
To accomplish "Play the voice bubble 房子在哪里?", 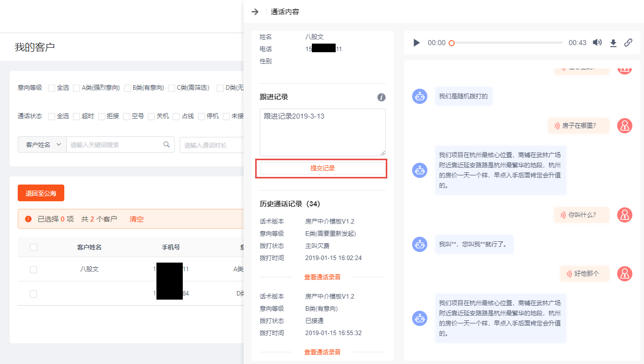I will click(x=578, y=126).
